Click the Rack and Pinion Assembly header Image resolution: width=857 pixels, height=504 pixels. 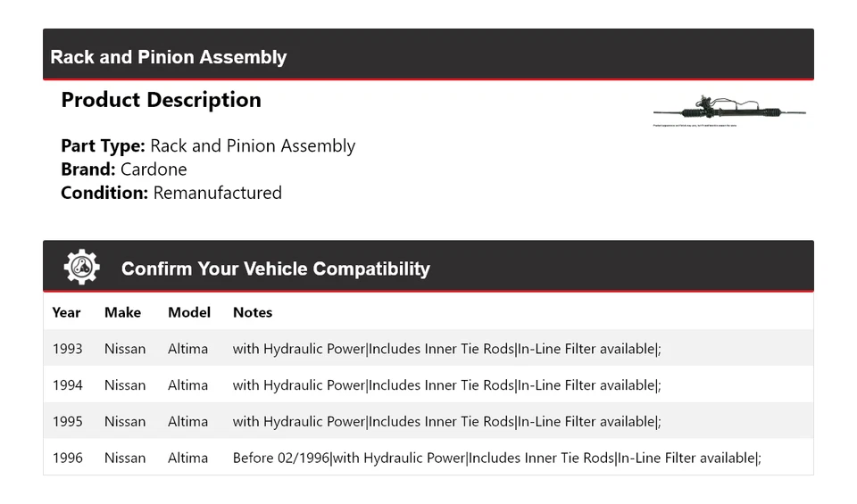point(169,57)
